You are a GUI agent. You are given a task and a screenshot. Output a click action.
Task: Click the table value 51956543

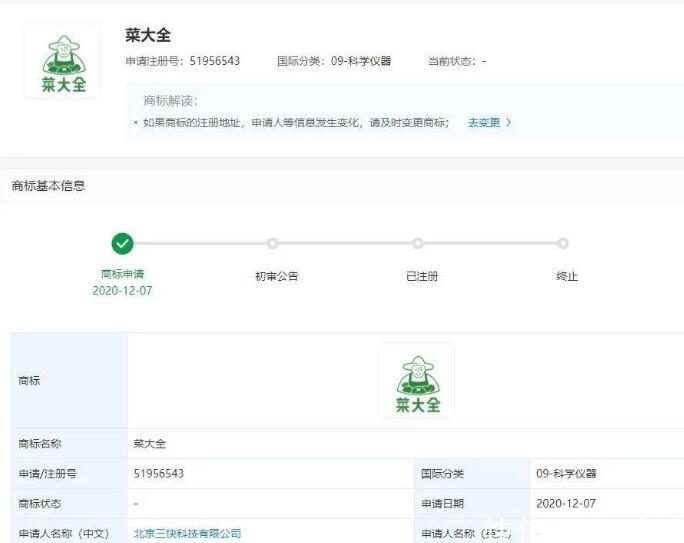[159, 474]
